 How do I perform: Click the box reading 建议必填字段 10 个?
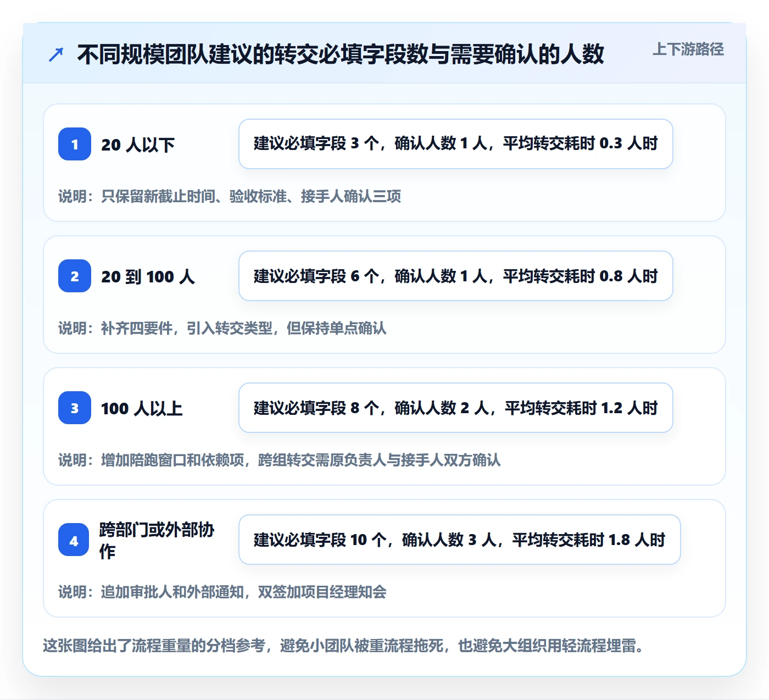coord(460,540)
